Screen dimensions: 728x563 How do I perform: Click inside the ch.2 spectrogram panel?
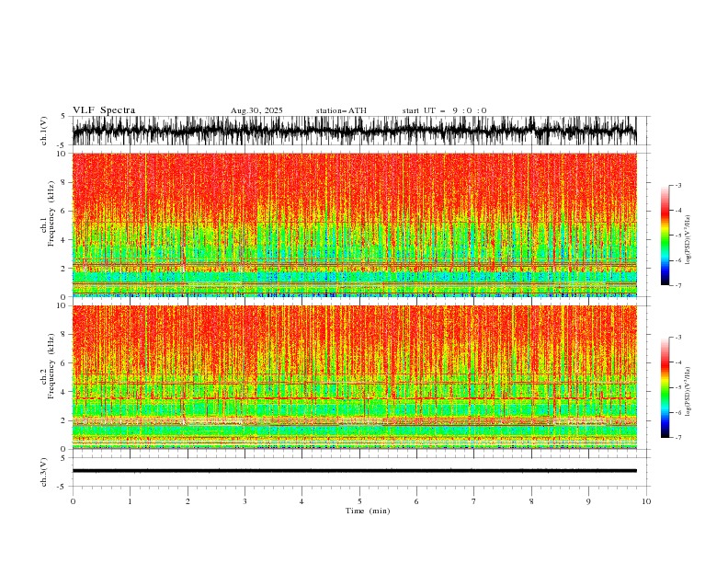click(x=354, y=377)
